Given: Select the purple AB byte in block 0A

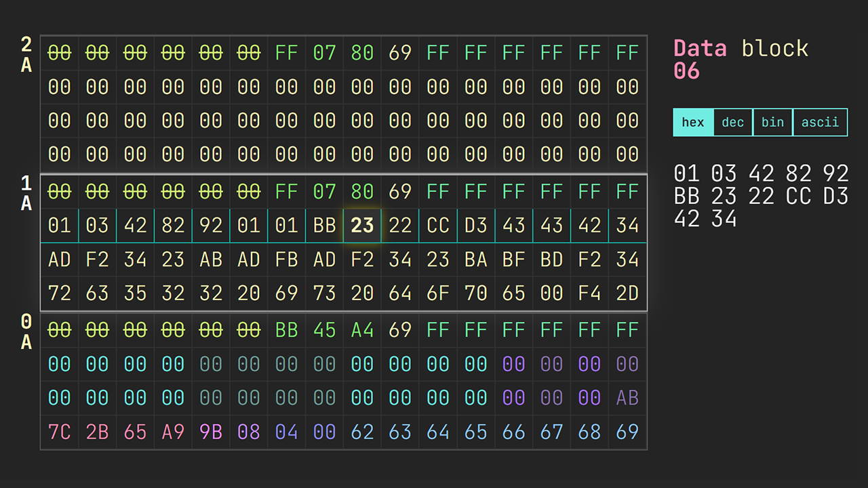Looking at the screenshot, I should coord(628,399).
